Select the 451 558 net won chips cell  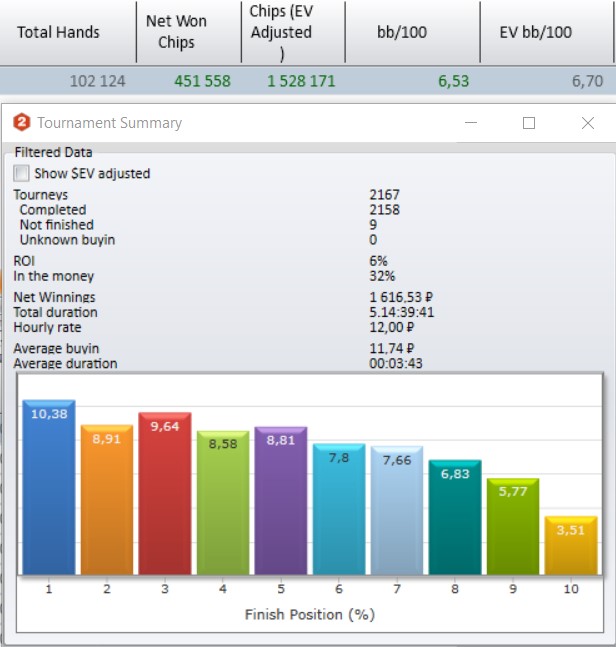[x=202, y=81]
